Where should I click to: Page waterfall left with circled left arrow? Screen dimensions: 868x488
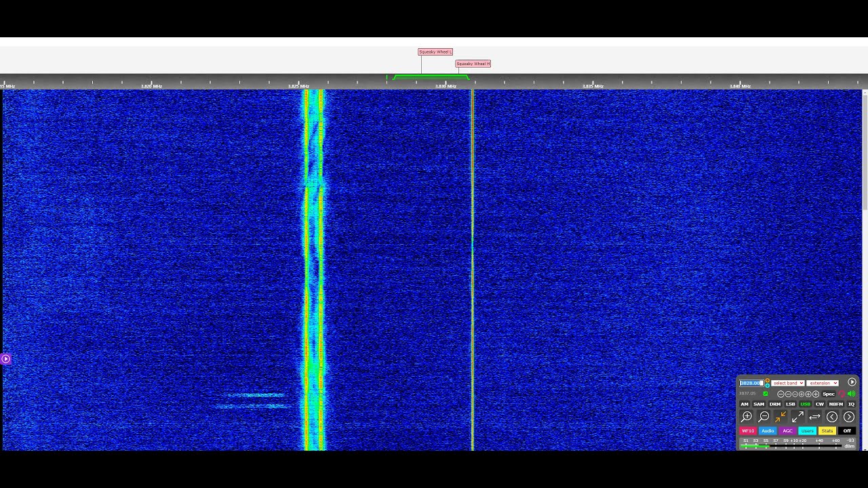(832, 417)
